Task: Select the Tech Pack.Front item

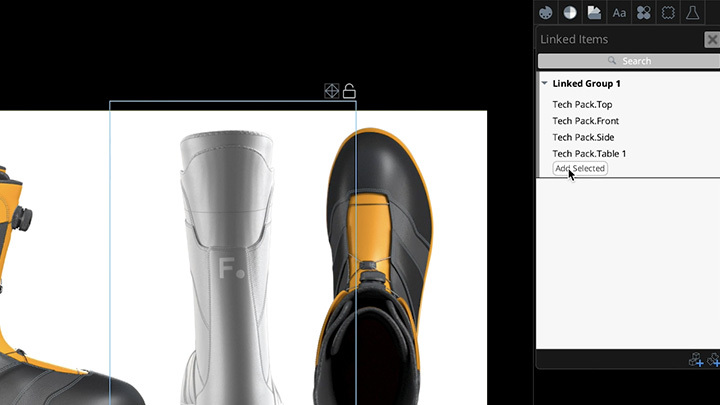Action: click(585, 121)
